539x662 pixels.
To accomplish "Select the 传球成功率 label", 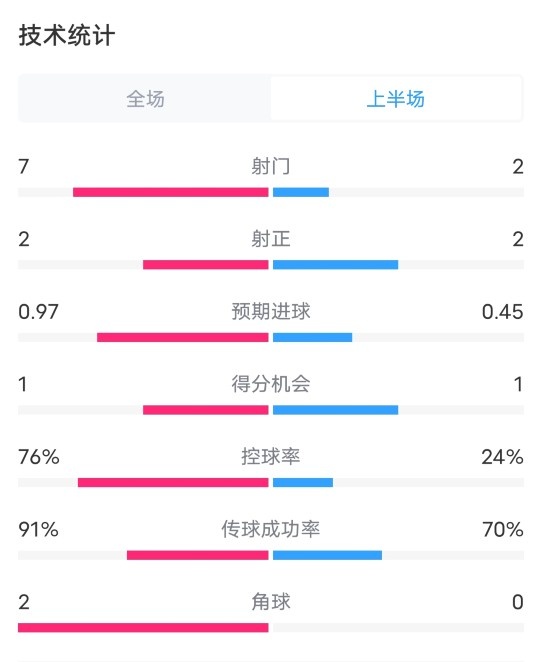I will (271, 529).
